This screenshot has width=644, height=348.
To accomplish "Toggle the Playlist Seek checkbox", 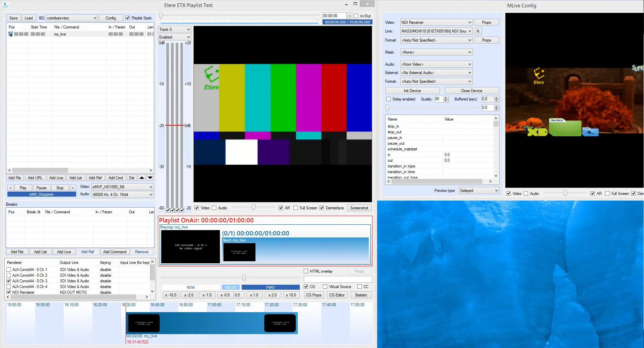I will tap(127, 18).
